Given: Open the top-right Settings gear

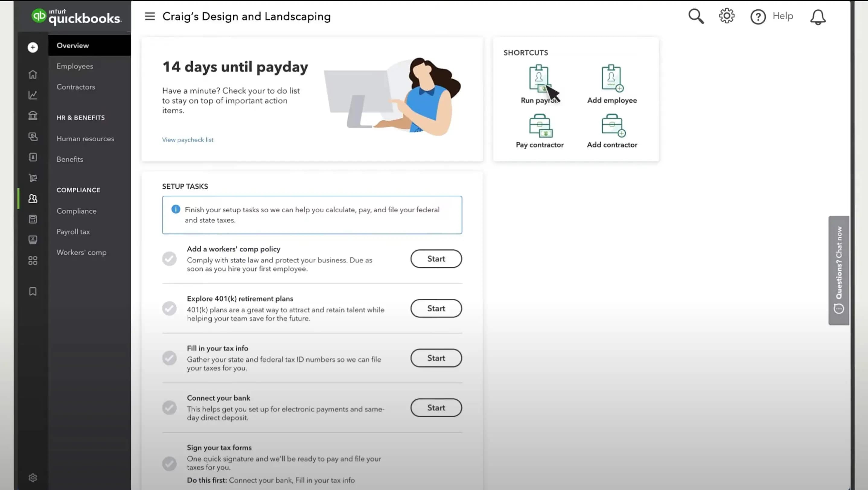Looking at the screenshot, I should pyautogui.click(x=727, y=16).
